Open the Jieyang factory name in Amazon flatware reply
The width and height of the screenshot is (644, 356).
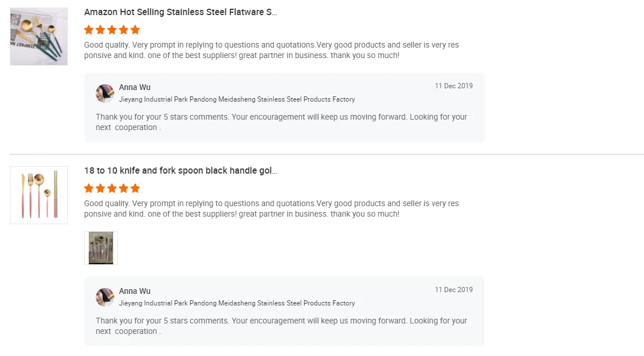tap(237, 99)
